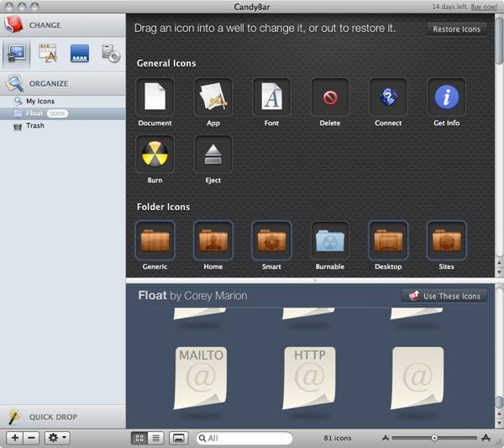Click the 81 icons count label

point(338,438)
